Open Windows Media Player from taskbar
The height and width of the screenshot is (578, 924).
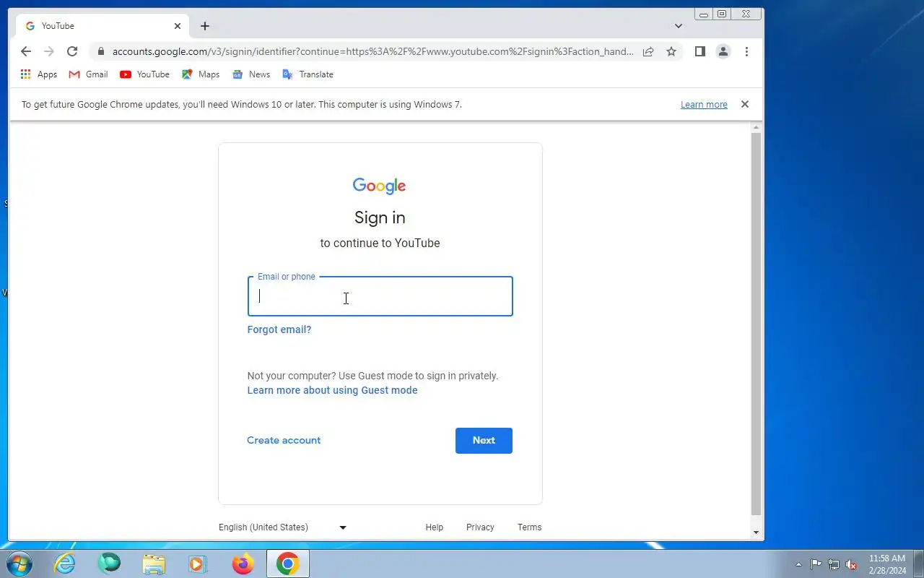[x=198, y=564]
